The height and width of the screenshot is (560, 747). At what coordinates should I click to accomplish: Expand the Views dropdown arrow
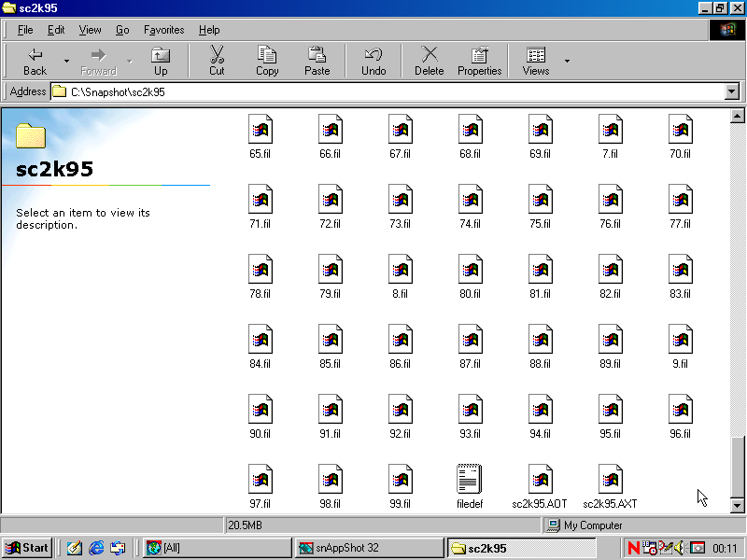pos(567,61)
